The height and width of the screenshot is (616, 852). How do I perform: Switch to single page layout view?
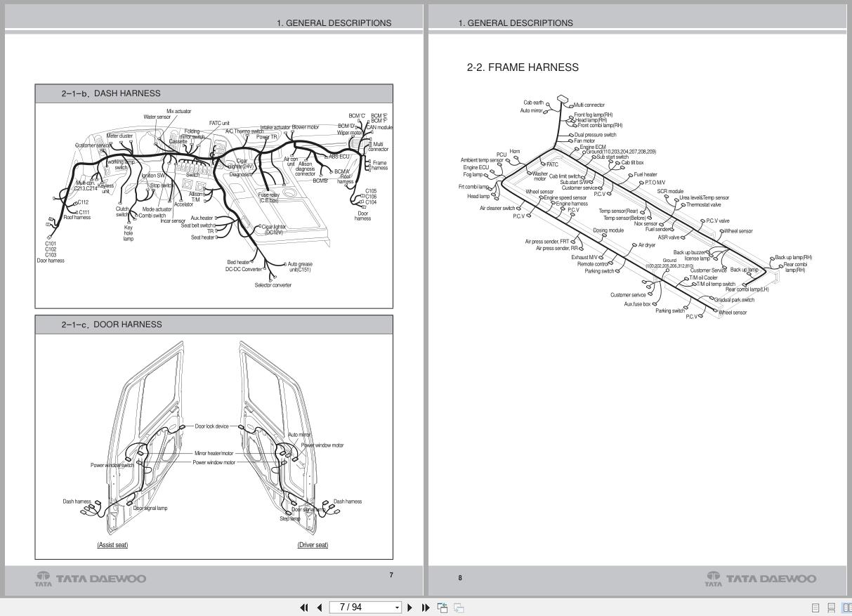click(x=815, y=607)
